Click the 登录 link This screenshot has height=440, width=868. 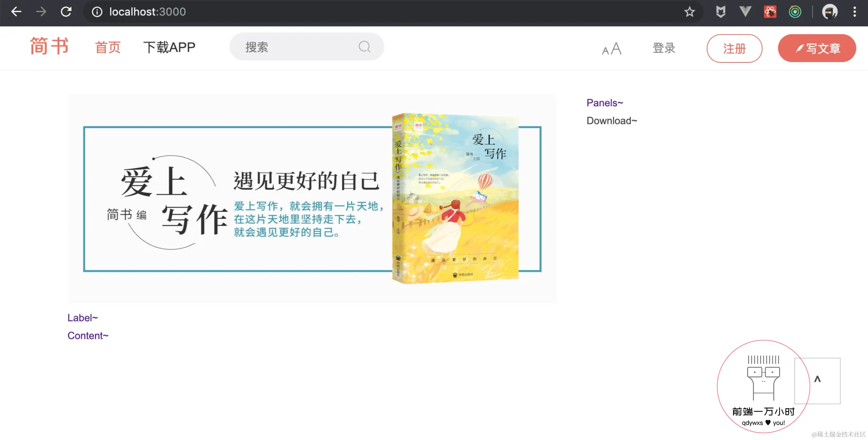[664, 48]
